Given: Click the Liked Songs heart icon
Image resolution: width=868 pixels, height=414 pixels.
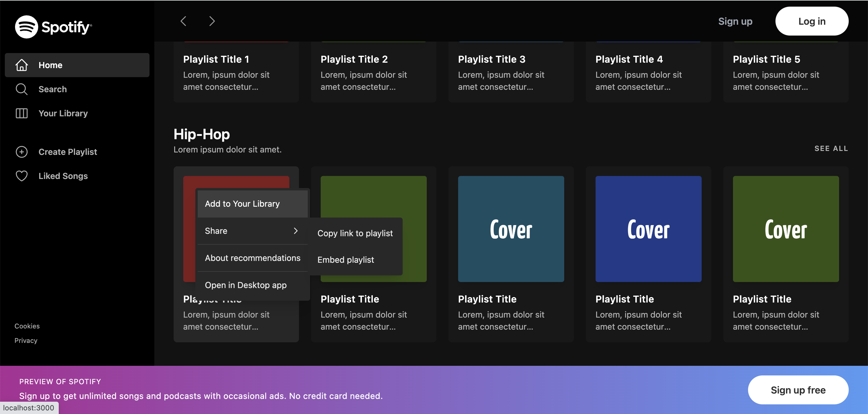Looking at the screenshot, I should click(22, 176).
